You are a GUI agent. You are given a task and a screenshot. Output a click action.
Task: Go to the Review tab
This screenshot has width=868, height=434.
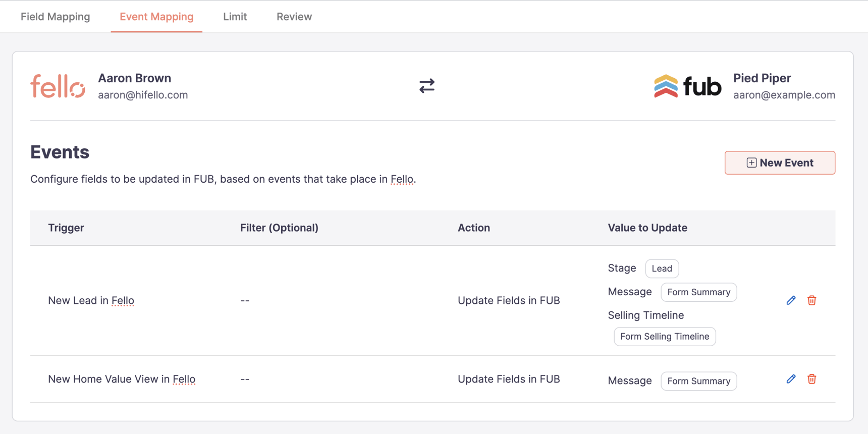pyautogui.click(x=294, y=17)
